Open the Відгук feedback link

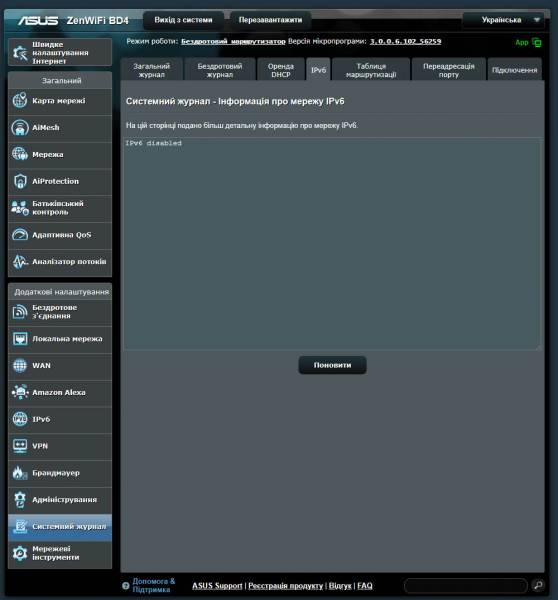pyautogui.click(x=340, y=585)
